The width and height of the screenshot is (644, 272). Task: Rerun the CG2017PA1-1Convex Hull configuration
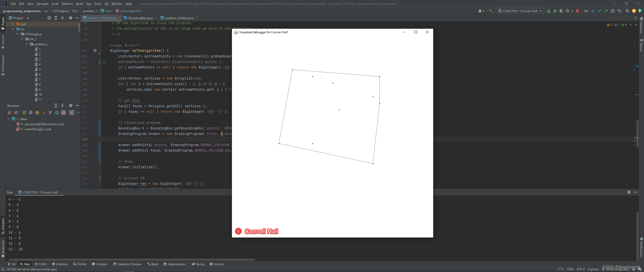(548, 11)
